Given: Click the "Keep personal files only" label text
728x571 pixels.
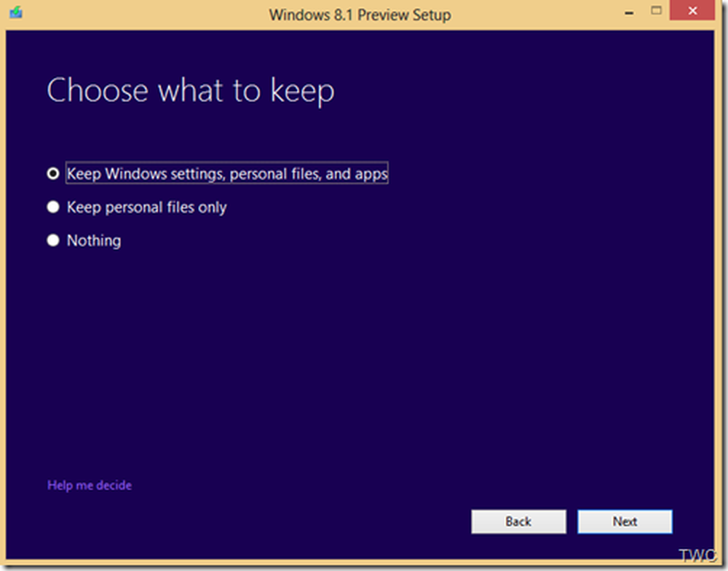Looking at the screenshot, I should tap(146, 207).
